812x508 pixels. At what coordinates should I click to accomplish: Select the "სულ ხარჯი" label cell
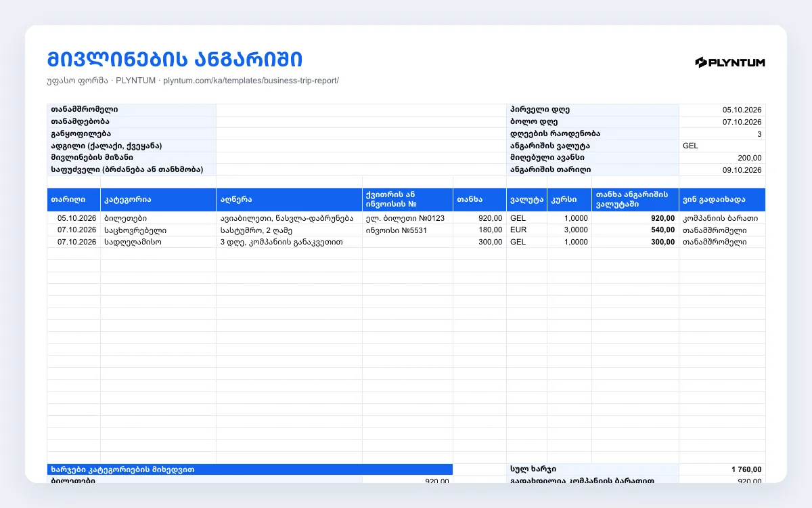[x=593, y=469]
